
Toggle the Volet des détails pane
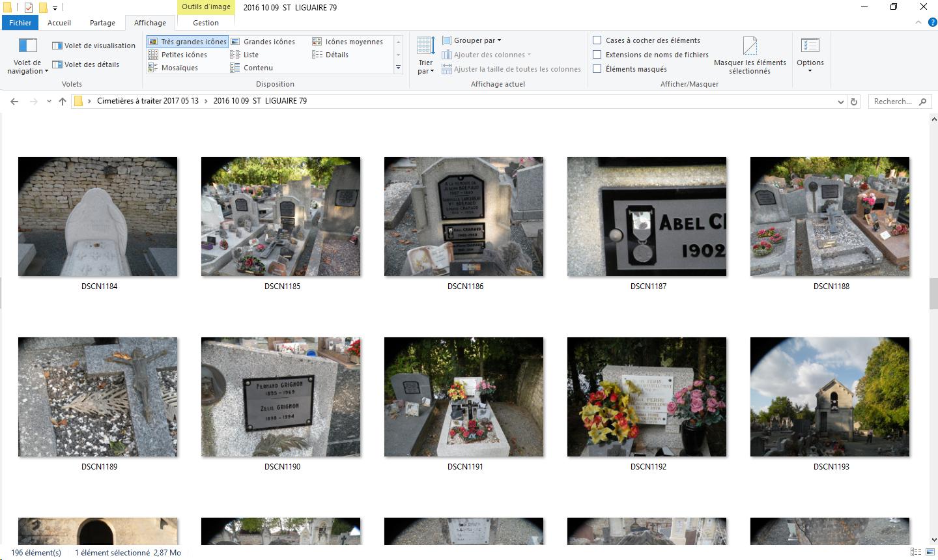coord(86,64)
